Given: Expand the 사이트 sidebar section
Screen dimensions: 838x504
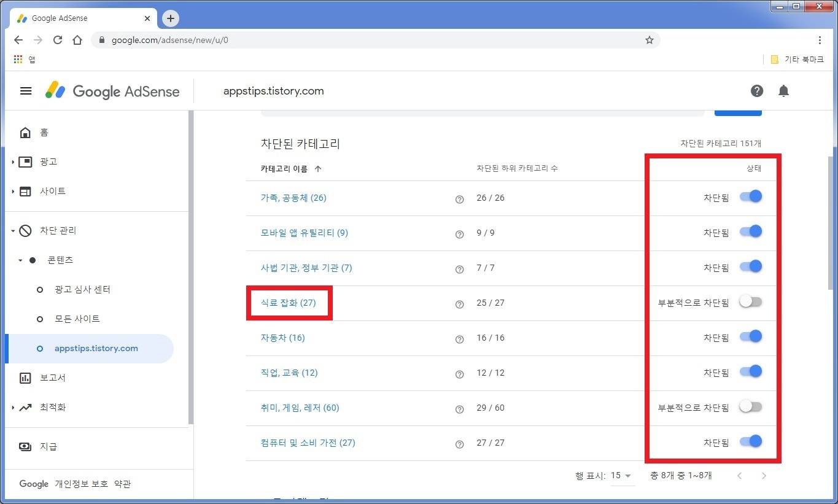Looking at the screenshot, I should pos(13,192).
